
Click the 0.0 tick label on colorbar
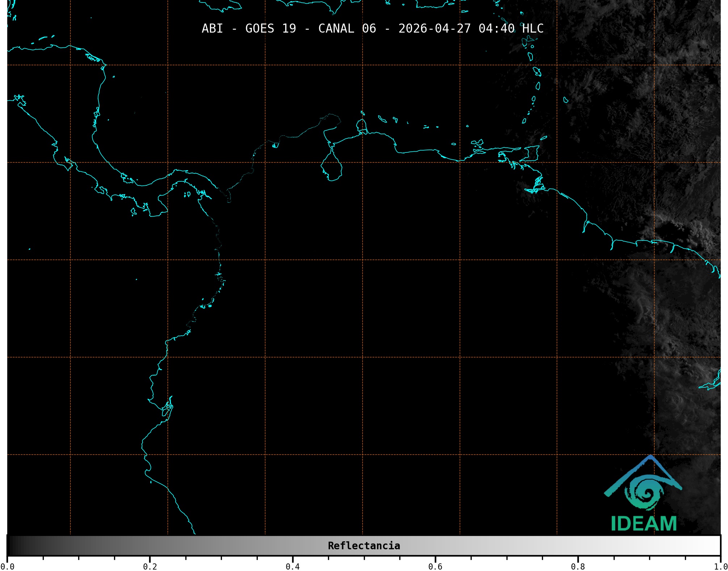coord(7,566)
